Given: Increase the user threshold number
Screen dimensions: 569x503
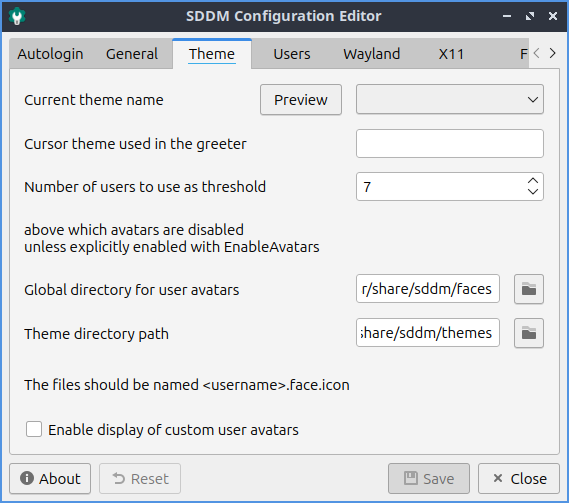Looking at the screenshot, I should [533, 181].
